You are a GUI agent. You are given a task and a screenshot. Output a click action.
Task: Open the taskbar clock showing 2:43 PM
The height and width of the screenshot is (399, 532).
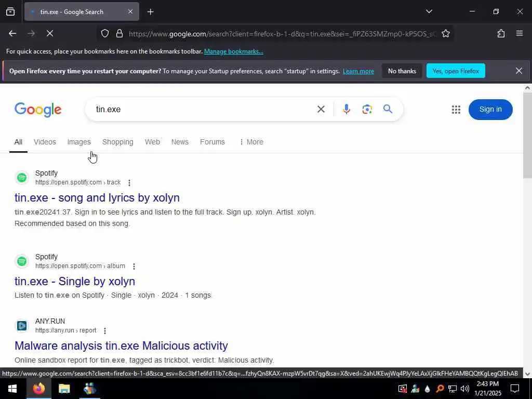point(487,389)
